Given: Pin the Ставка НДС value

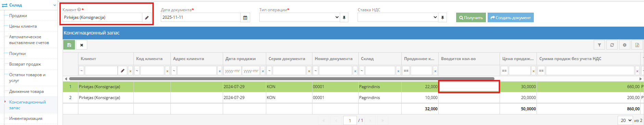Looking at the screenshot, I should point(442,17).
